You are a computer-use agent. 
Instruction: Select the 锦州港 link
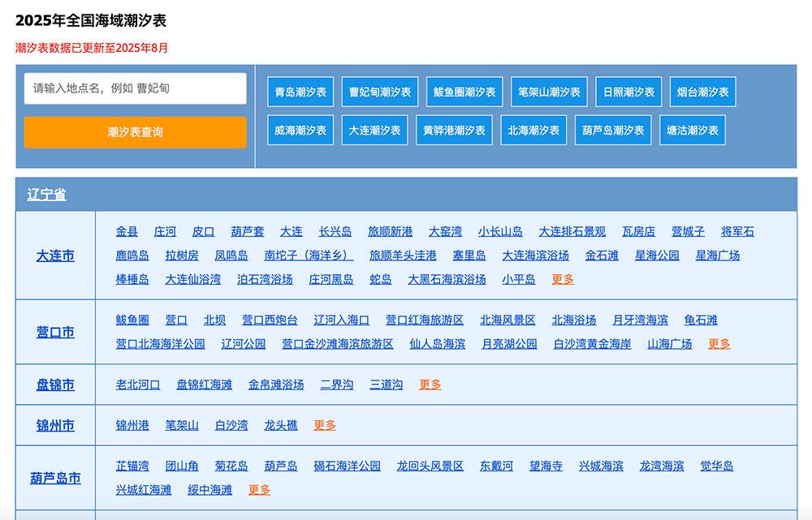coord(132,425)
